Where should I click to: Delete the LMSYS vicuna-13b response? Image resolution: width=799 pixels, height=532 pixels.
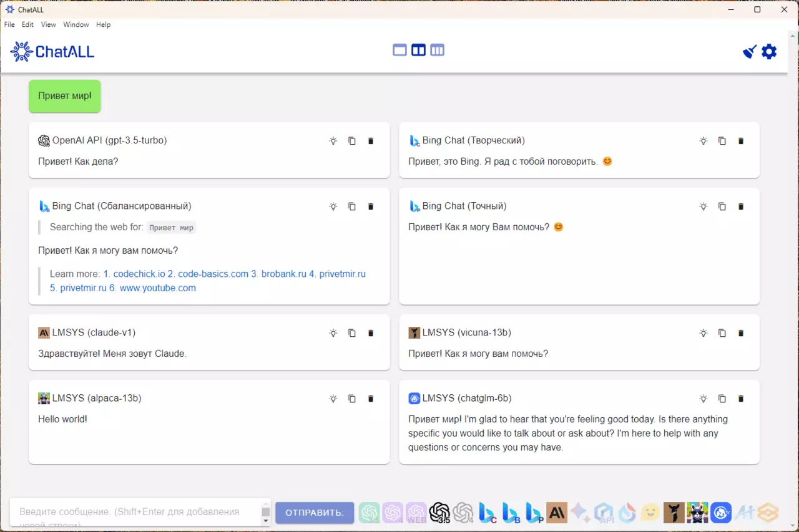pos(741,333)
